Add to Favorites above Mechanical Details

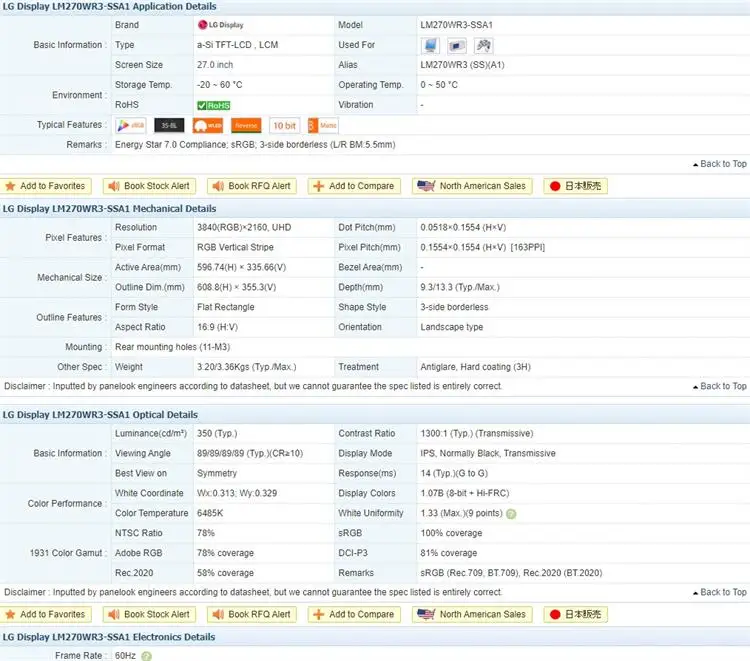pos(46,186)
